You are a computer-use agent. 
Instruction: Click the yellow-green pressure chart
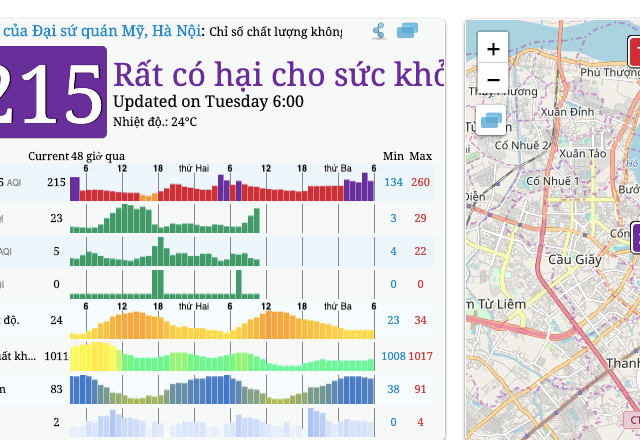click(221, 356)
